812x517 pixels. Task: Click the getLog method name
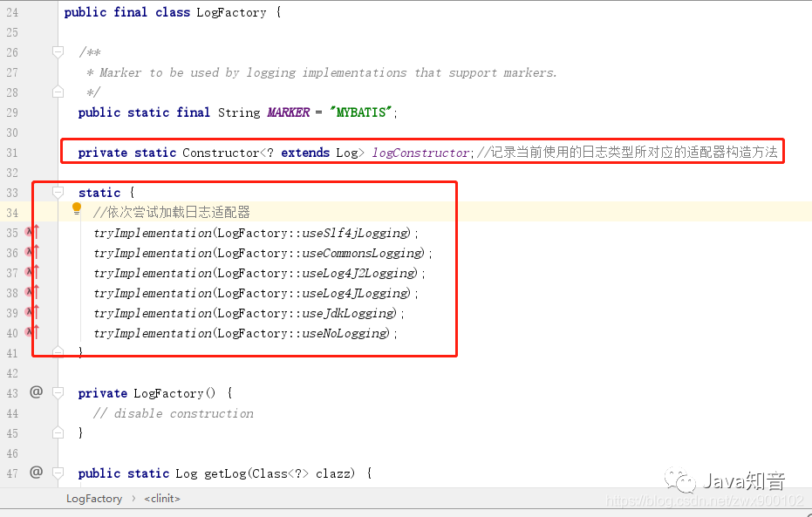225,473
